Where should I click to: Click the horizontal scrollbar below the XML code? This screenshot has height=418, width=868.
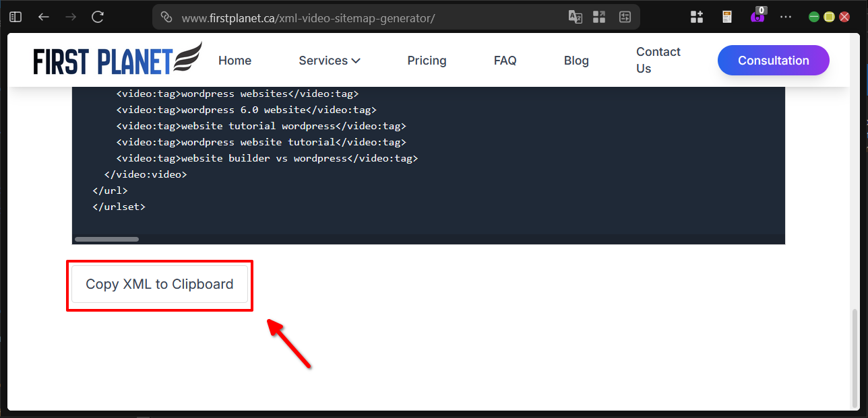[x=106, y=238]
